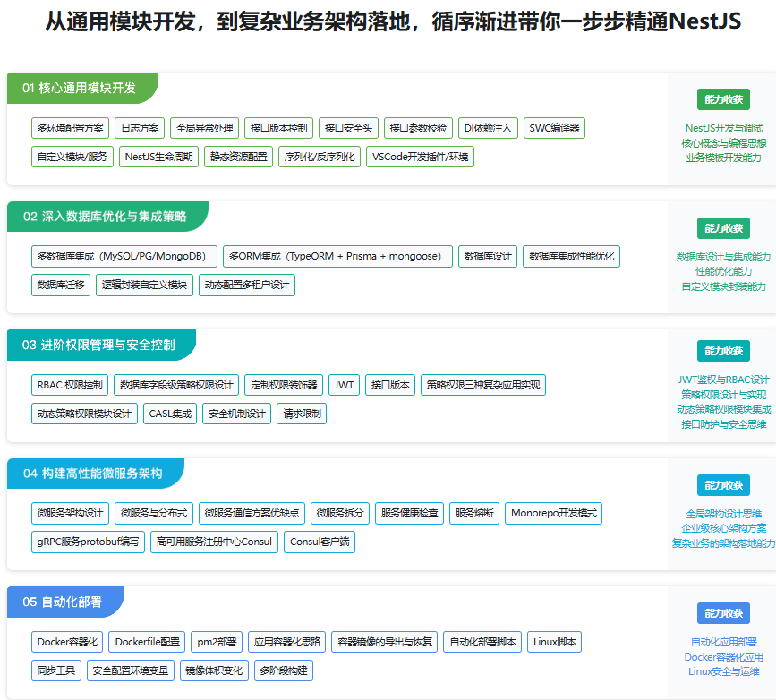Click the 05 自动化部署 section header

(x=63, y=602)
